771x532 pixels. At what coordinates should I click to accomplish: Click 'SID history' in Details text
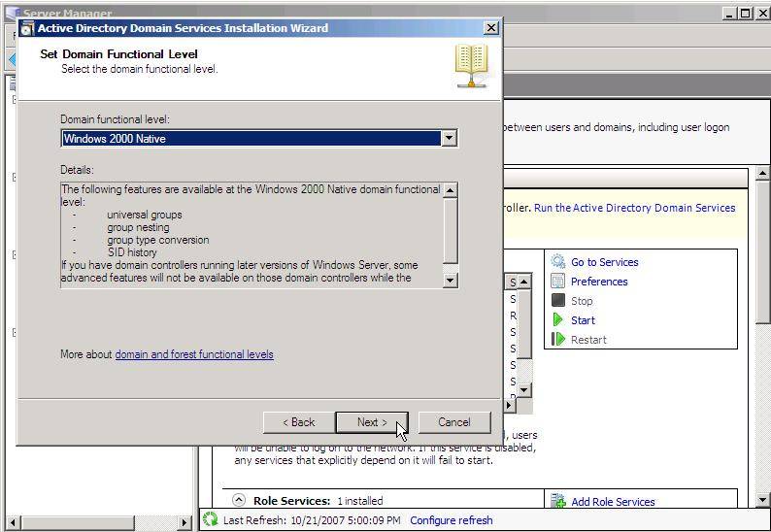coord(132,252)
